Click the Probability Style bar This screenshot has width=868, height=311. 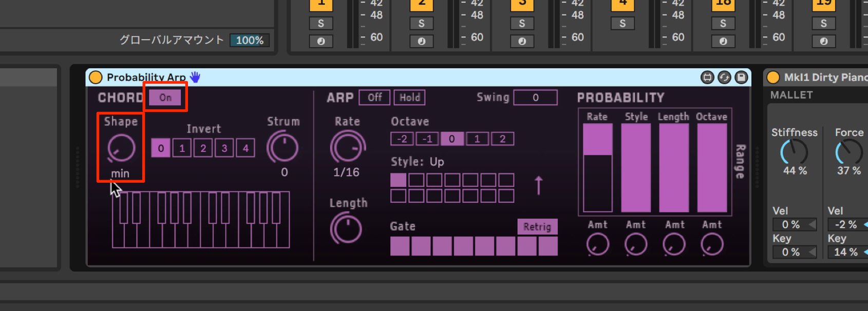pos(636,168)
